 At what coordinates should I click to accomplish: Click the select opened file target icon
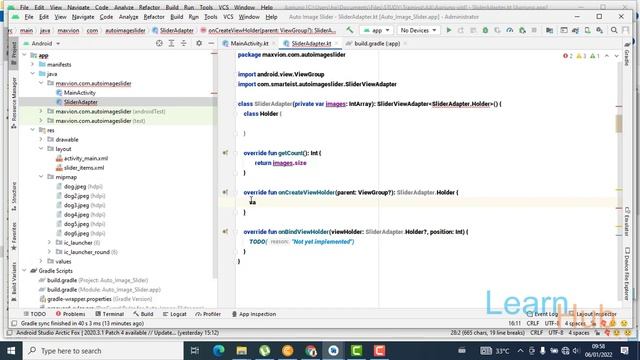coord(159,43)
